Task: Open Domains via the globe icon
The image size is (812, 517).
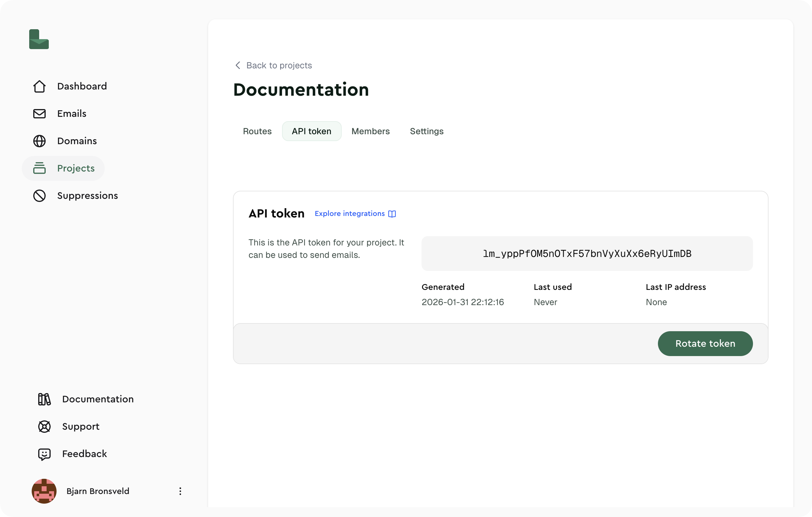Action: tap(39, 141)
